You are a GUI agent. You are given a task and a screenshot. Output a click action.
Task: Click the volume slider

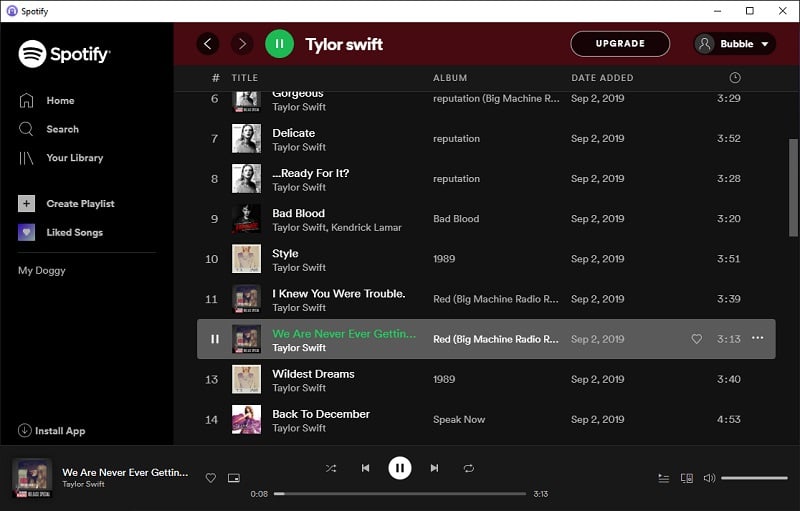[754, 478]
